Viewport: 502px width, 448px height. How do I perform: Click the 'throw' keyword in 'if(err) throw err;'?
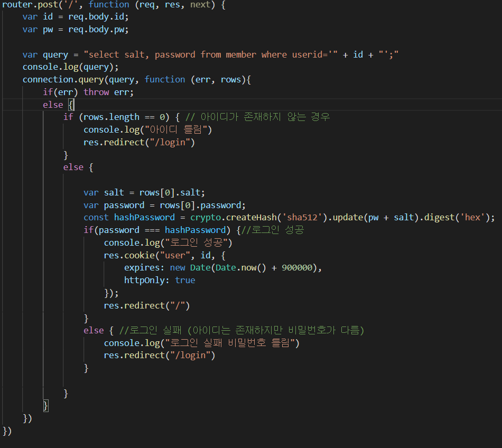(96, 92)
